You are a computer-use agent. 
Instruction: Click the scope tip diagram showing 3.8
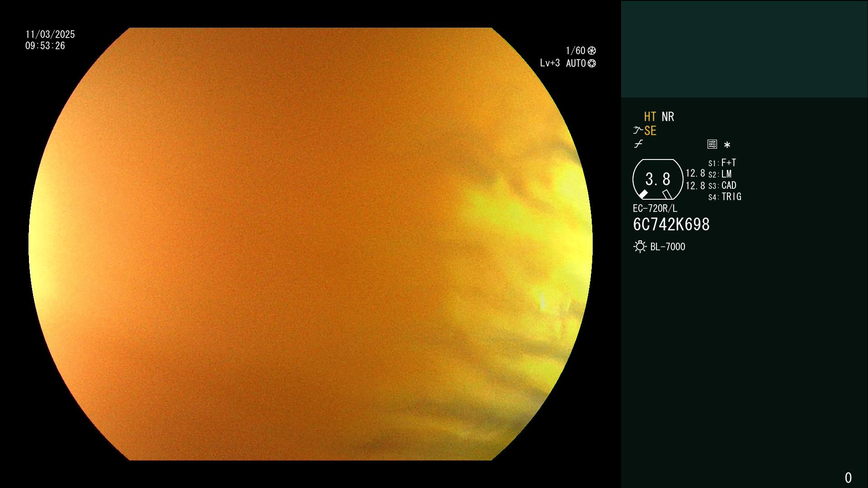click(658, 179)
